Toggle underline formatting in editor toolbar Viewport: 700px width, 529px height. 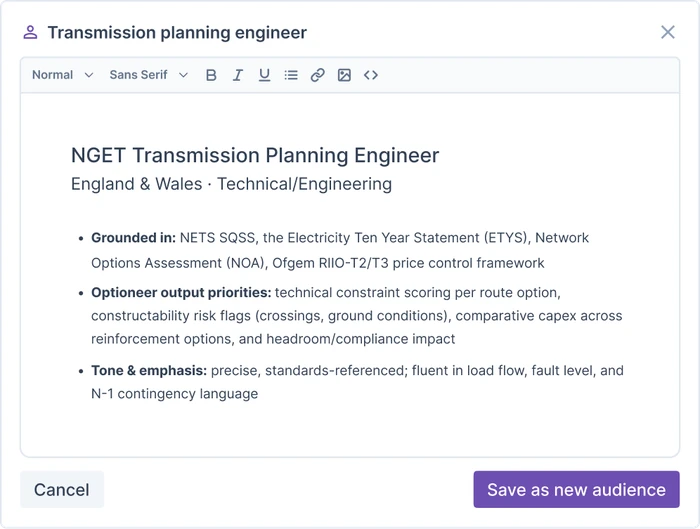(264, 75)
